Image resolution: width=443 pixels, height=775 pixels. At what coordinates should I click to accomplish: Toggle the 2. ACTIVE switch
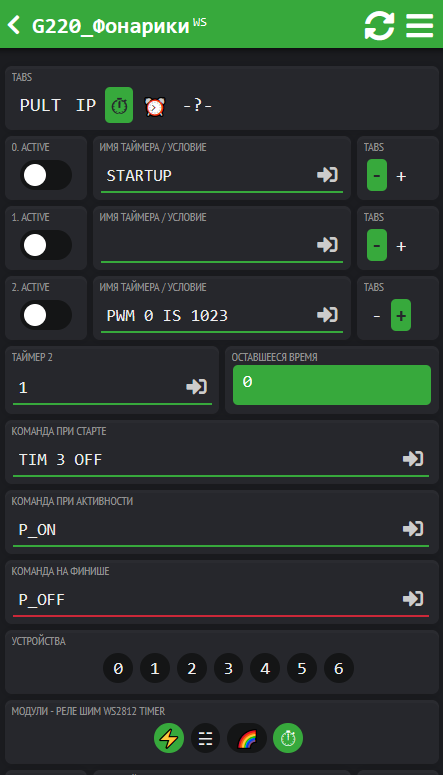pyautogui.click(x=45, y=315)
